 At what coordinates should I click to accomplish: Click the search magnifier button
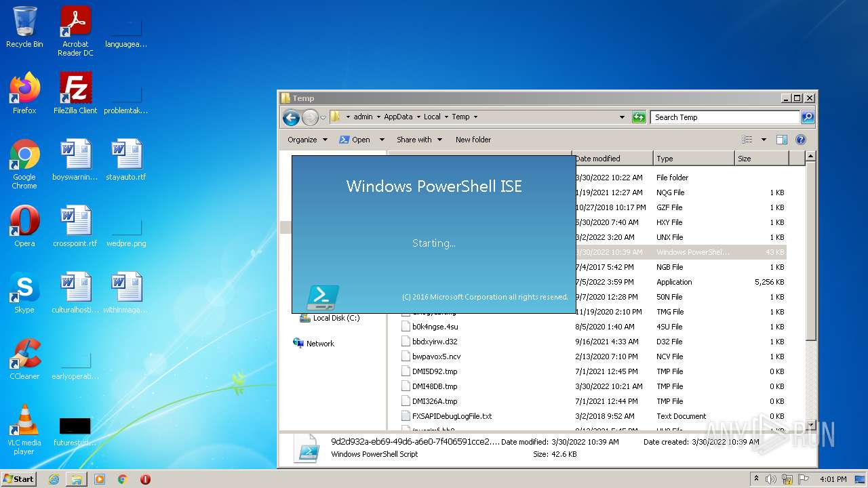807,117
